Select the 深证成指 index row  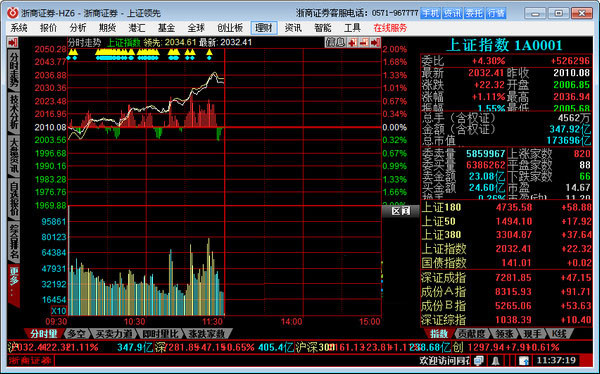[506, 278]
